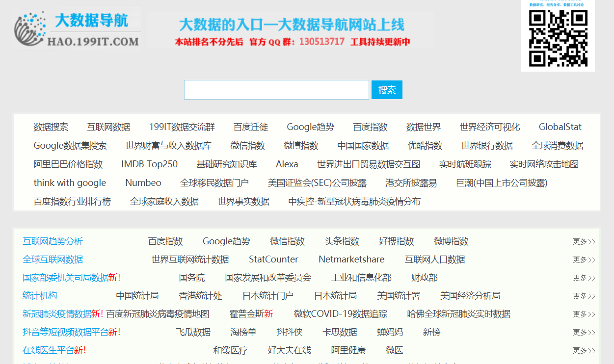614x364 pixels.
Task: Expand 更多 for 抖音等短视频数据平台 row
Action: coord(584,332)
